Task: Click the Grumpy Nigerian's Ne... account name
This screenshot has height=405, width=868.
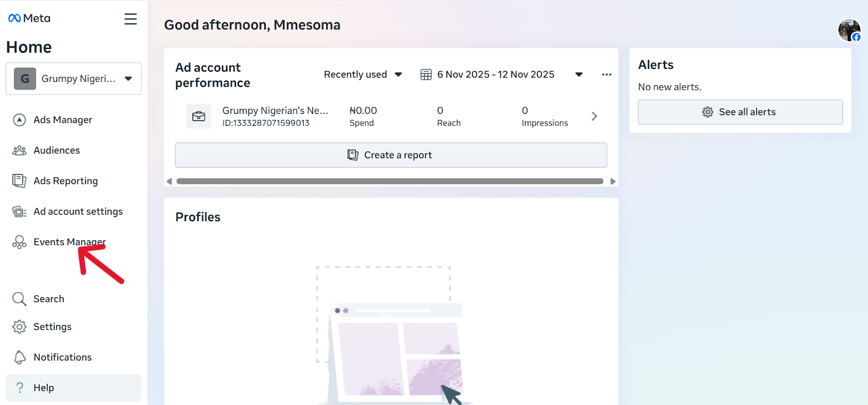Action: click(276, 111)
